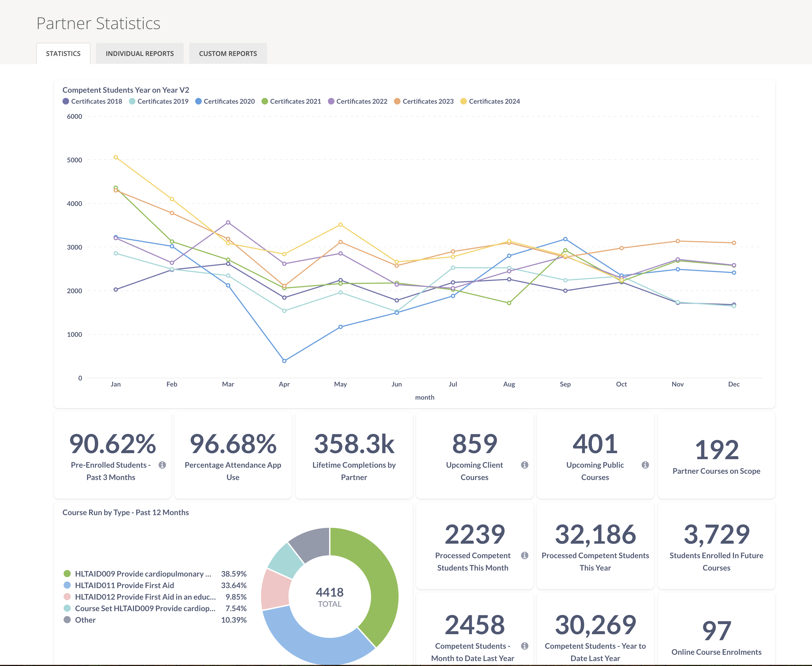Click info icon on Pre-Enrolled Students card
The width and height of the screenshot is (812, 666).
pyautogui.click(x=163, y=465)
